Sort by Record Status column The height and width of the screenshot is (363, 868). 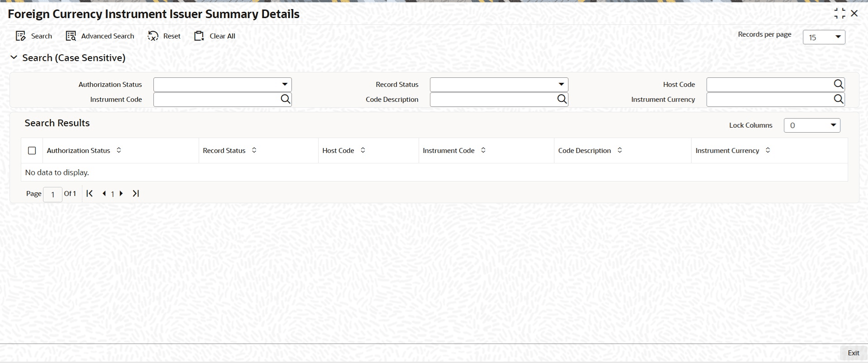(254, 150)
